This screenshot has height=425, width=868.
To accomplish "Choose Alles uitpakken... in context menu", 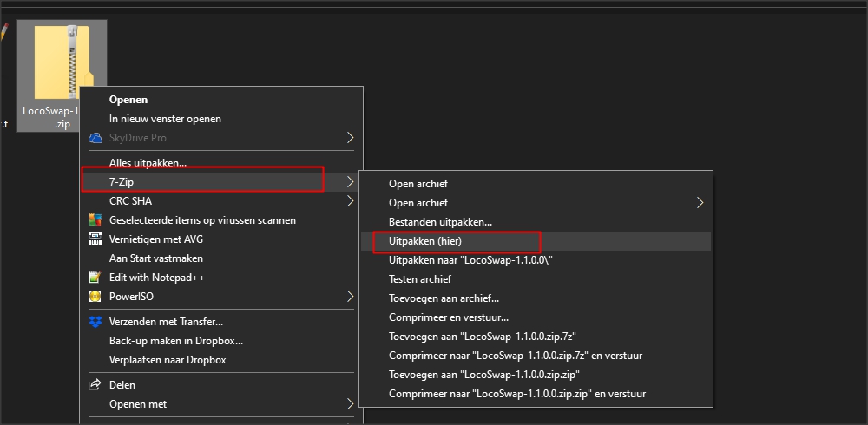I will coord(148,163).
